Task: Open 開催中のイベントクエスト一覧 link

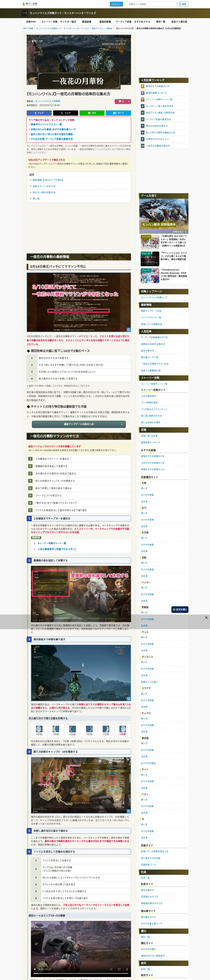Action: (46, 124)
